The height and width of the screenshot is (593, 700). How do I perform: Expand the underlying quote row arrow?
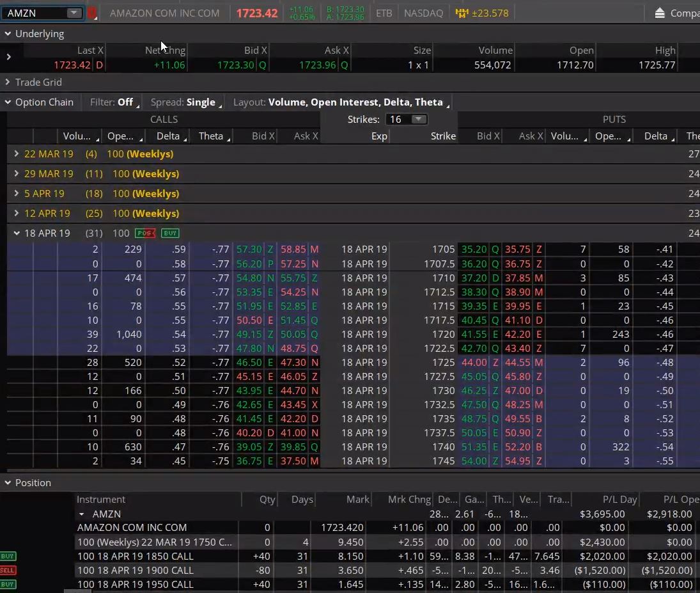[8, 57]
